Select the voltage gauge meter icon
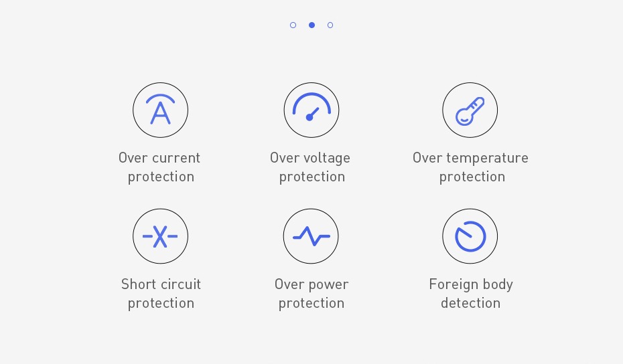The image size is (623, 364). [311, 110]
